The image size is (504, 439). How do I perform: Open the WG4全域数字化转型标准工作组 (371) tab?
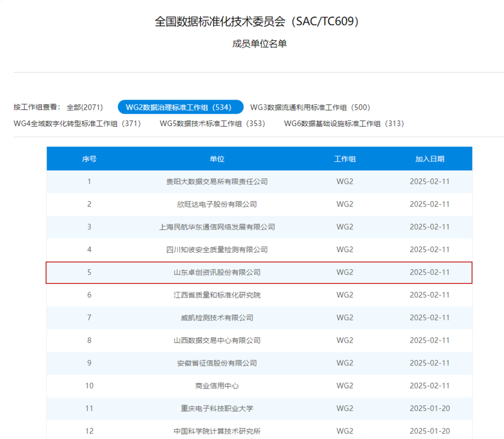[77, 123]
